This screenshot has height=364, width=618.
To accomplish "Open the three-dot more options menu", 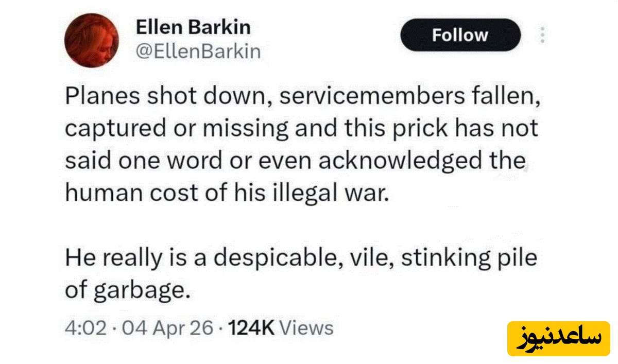I will point(541,35).
